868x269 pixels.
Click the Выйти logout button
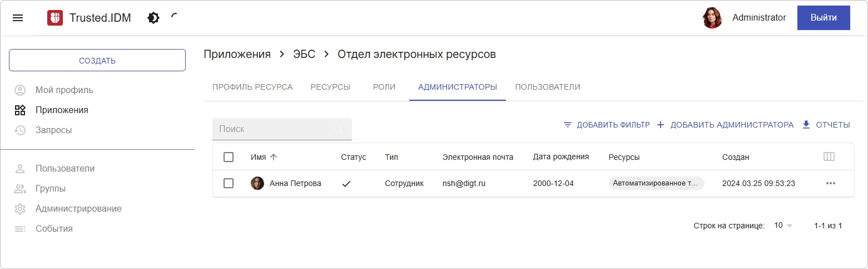pyautogui.click(x=824, y=18)
